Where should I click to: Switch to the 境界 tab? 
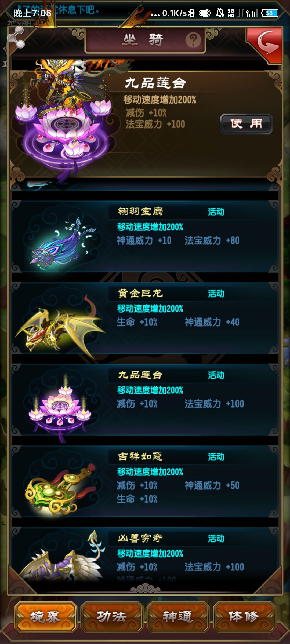[x=46, y=617]
